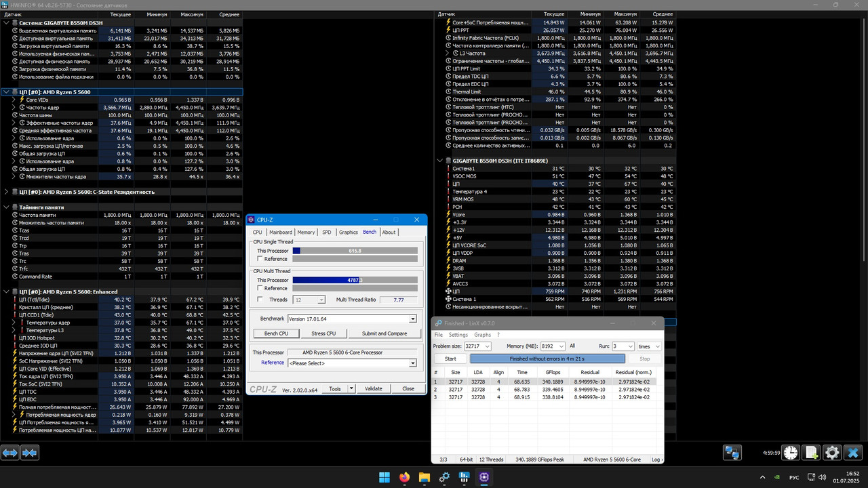Viewport: 868px width, 488px height.
Task: Click the HWiNFO collapse-inward arrows toolbar icon
Action: point(29,452)
